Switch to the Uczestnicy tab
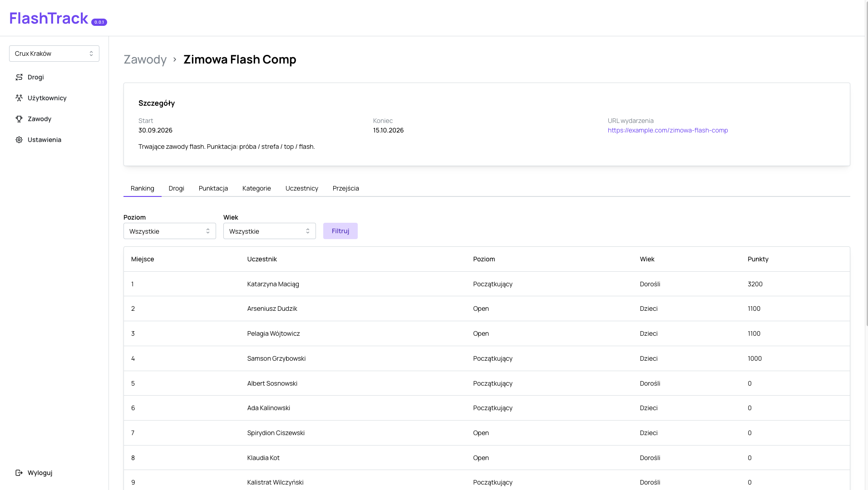 pos(302,188)
